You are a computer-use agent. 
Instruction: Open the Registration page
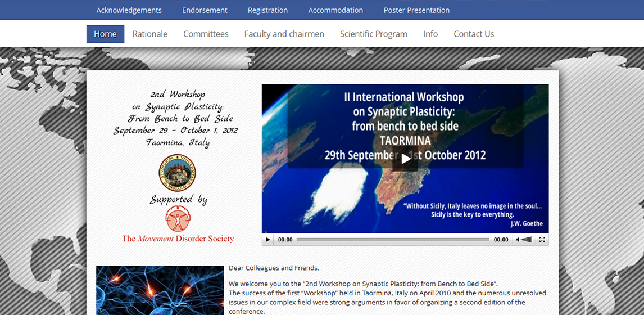click(267, 10)
